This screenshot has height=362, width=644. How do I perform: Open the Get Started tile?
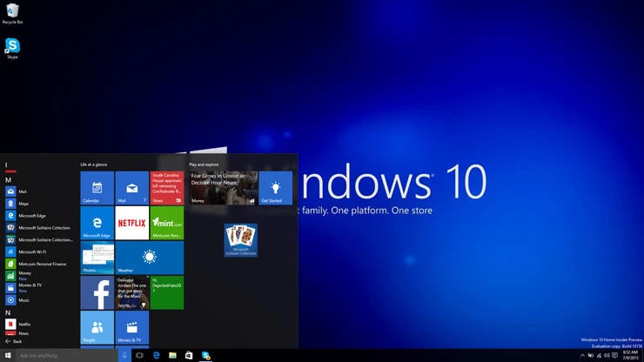point(276,188)
